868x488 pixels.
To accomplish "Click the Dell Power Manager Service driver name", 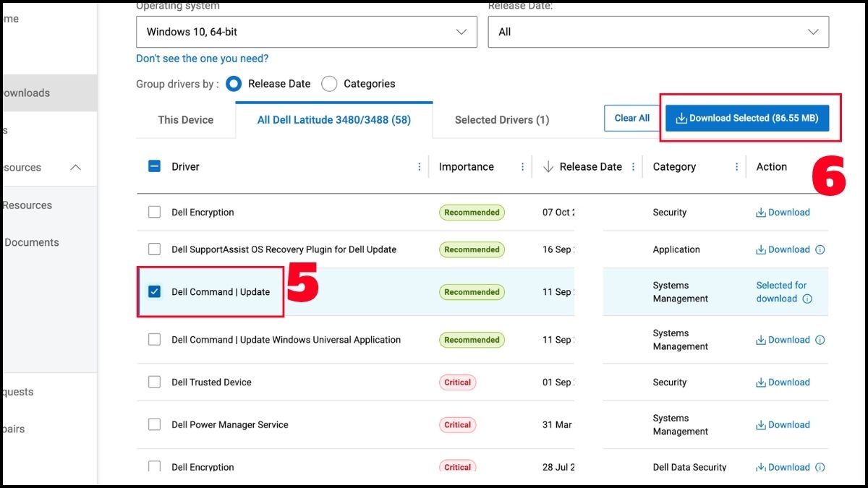I will tap(230, 425).
